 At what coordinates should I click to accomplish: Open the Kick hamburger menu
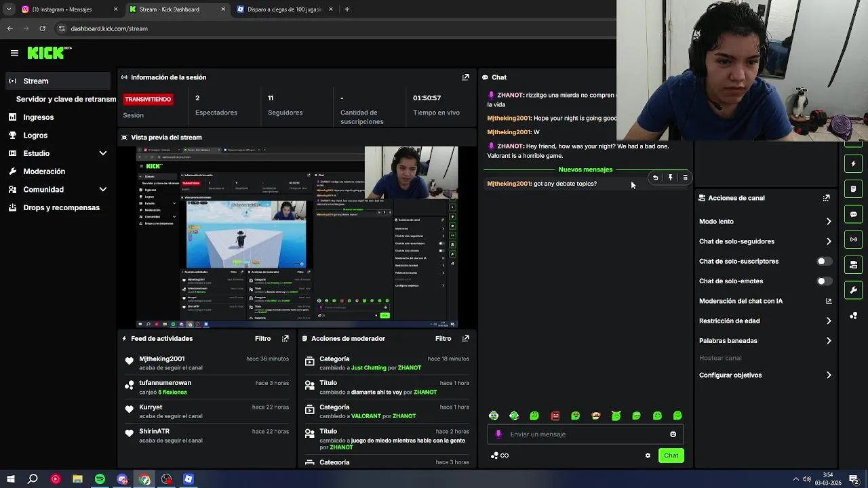(x=14, y=53)
